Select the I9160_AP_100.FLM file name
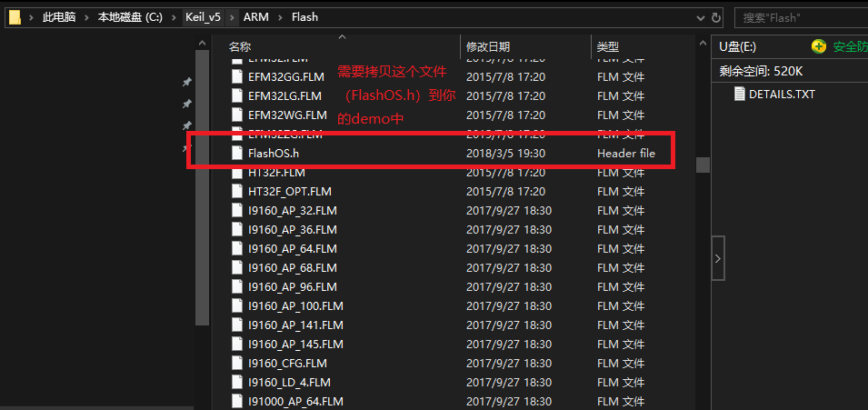 coord(295,305)
